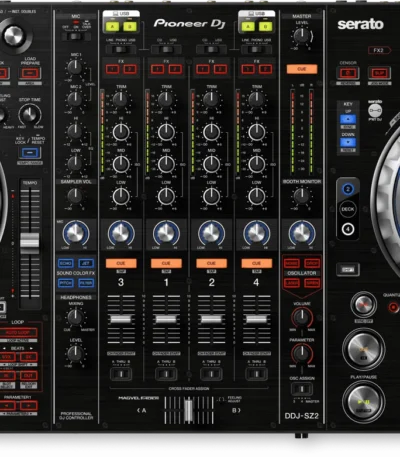400x457 pixels.
Task: Trigger the oscillator SIREN button
Action: (312, 283)
